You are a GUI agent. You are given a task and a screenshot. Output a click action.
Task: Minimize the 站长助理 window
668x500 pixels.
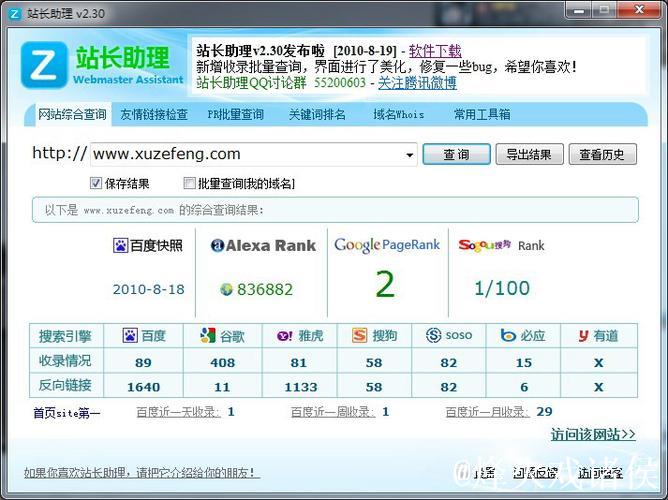point(579,10)
